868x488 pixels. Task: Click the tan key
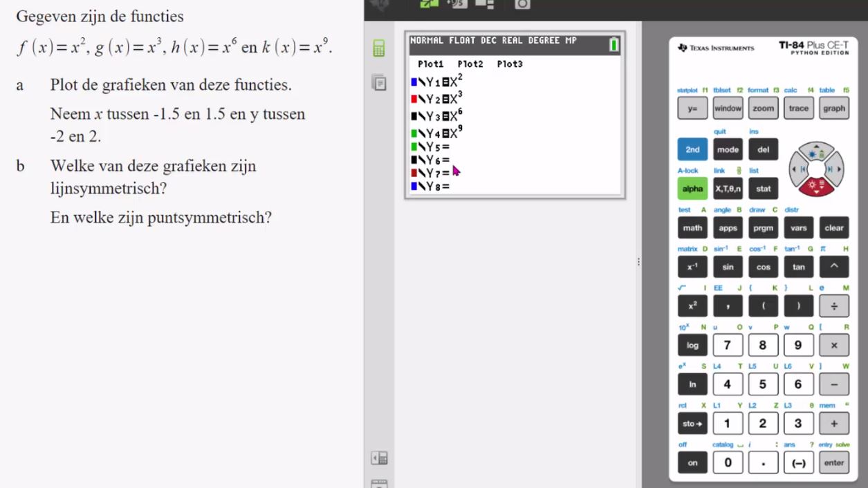point(799,267)
